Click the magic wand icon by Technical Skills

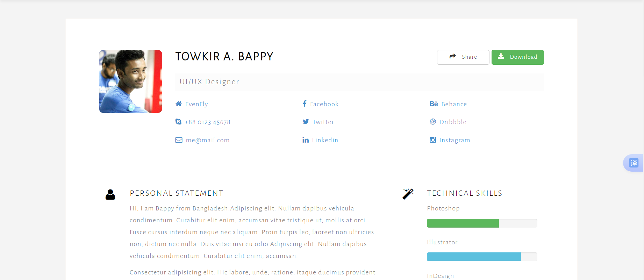(x=408, y=194)
